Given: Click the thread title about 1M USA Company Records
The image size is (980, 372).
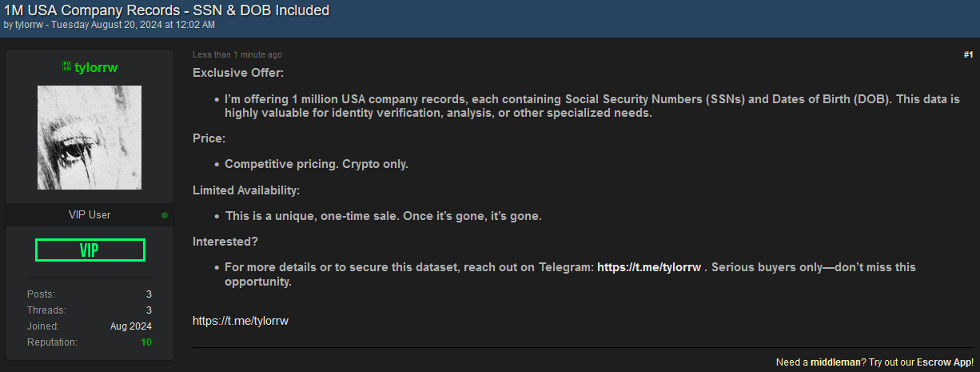Looking at the screenshot, I should [x=166, y=10].
